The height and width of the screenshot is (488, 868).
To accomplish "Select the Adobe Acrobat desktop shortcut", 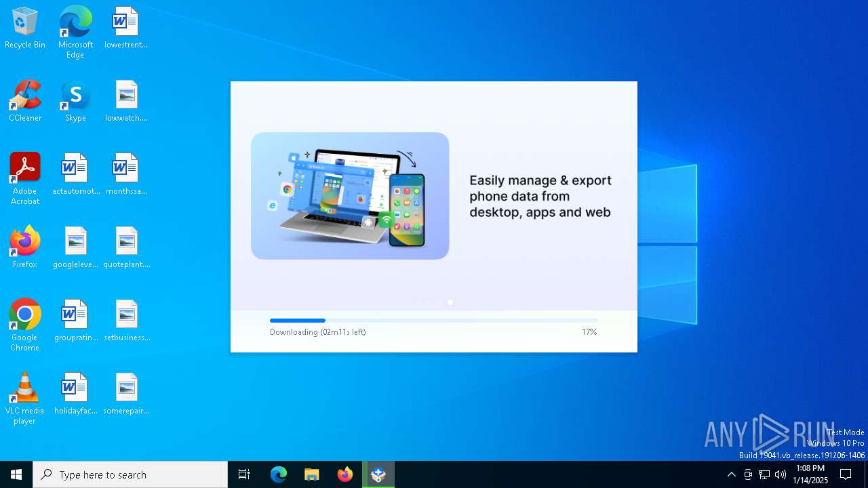I will click(25, 178).
